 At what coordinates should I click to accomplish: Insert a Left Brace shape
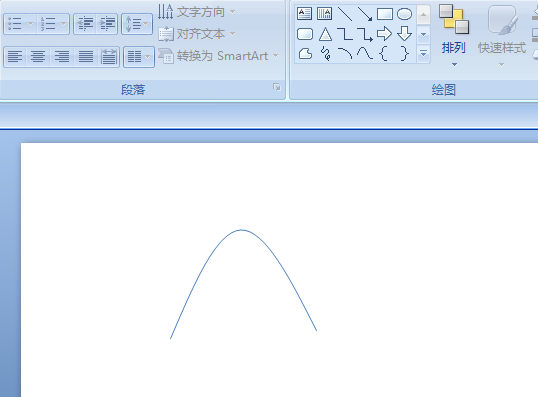coord(384,54)
